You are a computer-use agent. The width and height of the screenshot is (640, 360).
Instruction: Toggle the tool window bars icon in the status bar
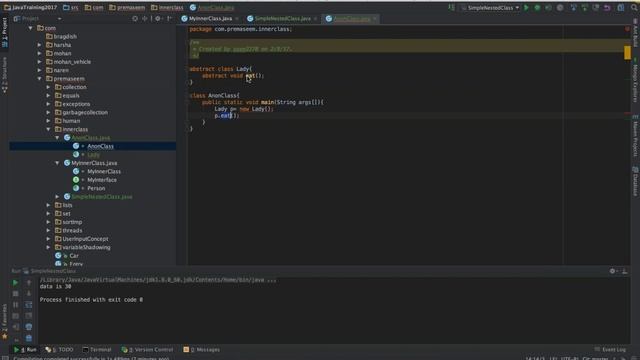pos(5,358)
